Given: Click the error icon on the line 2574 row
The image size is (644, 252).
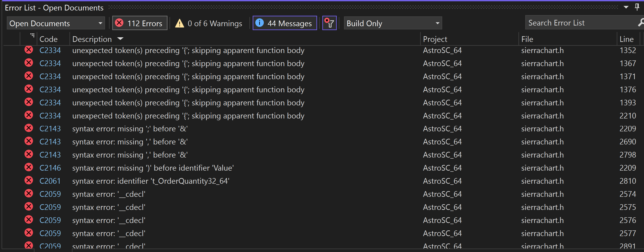Looking at the screenshot, I should click(x=29, y=193).
